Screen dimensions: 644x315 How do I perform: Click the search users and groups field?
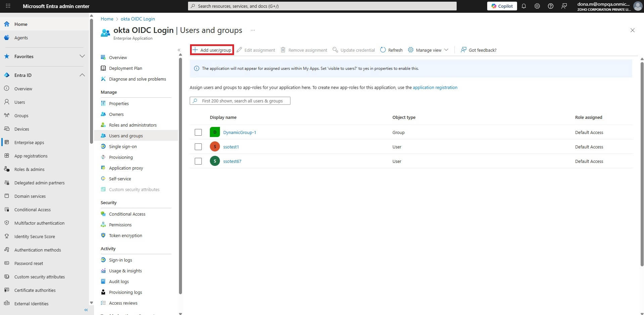(240, 100)
